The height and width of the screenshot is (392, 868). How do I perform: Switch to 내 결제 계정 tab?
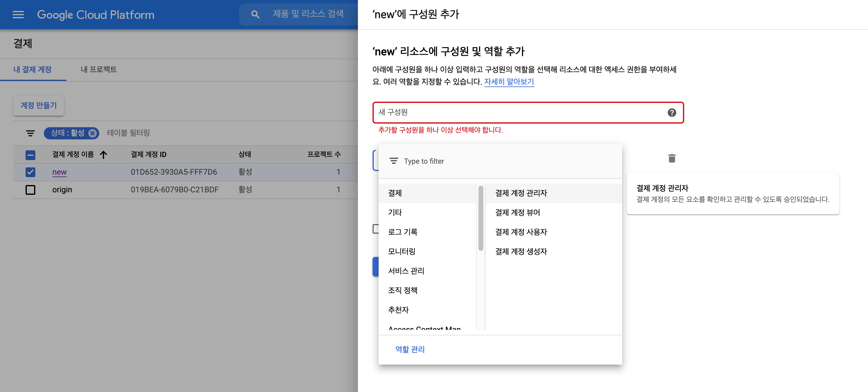click(33, 69)
